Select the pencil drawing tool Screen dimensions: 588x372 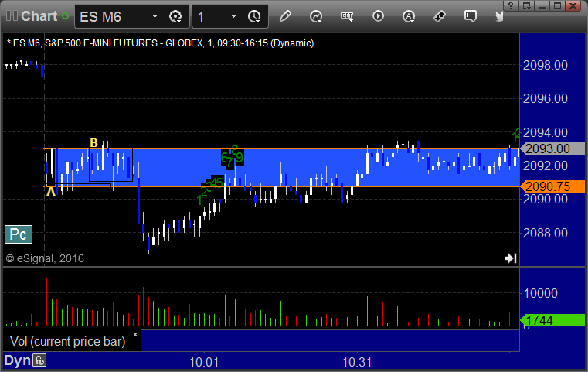[x=285, y=16]
